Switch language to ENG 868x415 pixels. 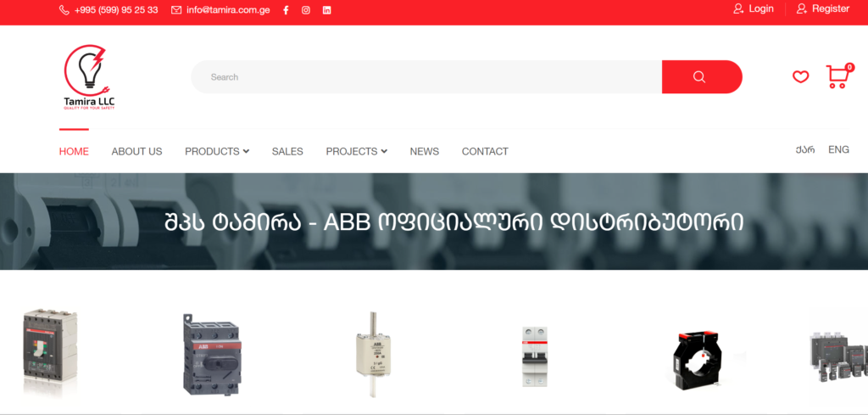[x=838, y=150]
